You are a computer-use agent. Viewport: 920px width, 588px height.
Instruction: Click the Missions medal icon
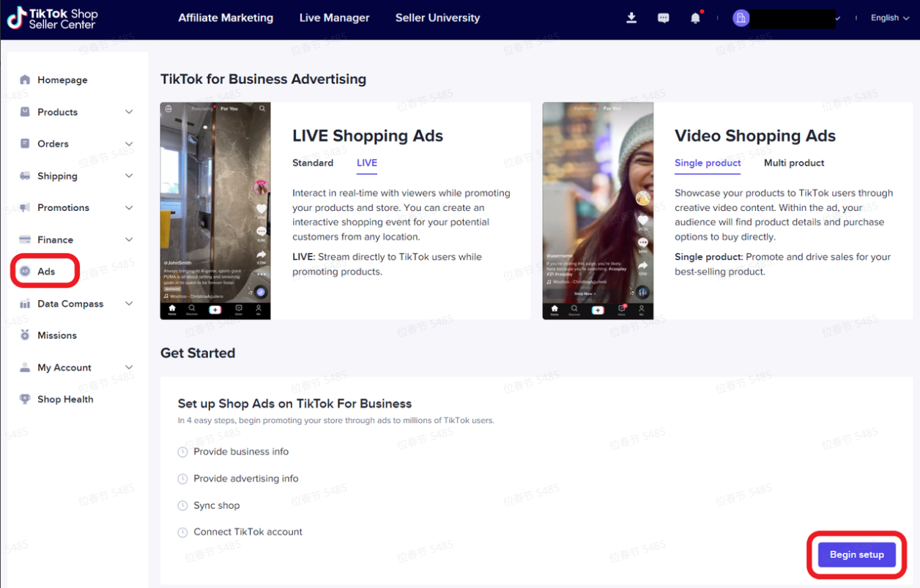[25, 335]
